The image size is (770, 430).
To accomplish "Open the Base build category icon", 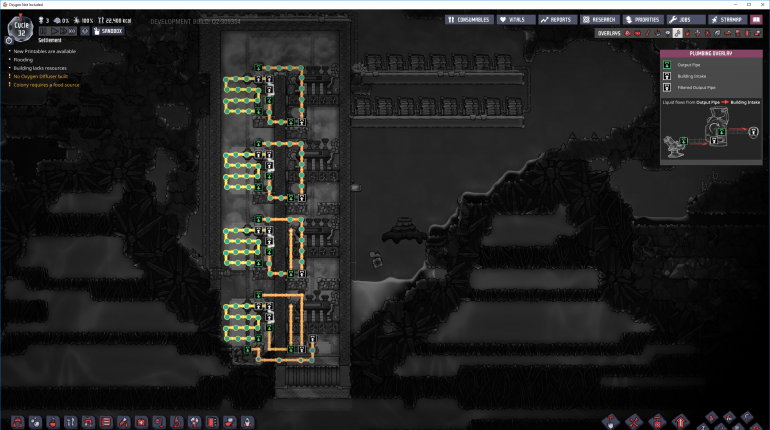I will 17,421.
